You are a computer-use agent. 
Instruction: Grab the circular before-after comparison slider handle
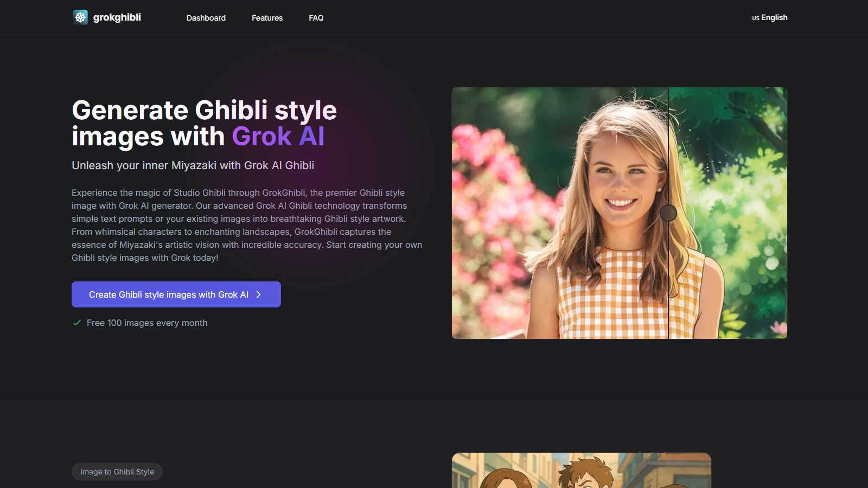point(668,213)
